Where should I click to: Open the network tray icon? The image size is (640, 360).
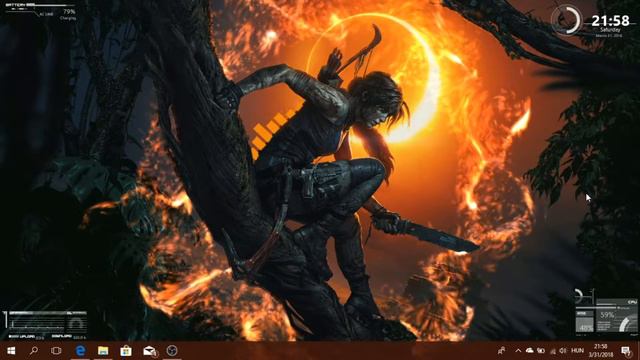point(553,351)
